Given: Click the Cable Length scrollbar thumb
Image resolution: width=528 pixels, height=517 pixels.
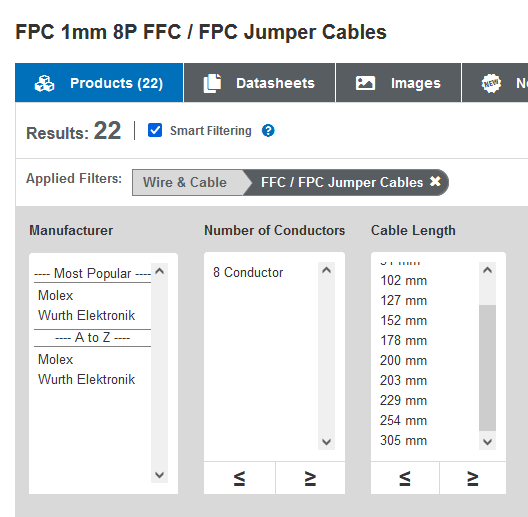Looking at the screenshot, I should click(487, 368).
